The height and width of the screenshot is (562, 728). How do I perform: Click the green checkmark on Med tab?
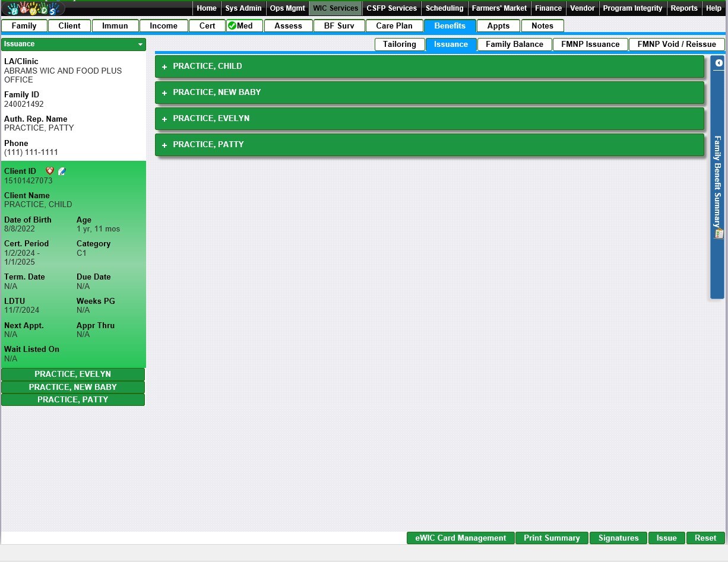(232, 26)
